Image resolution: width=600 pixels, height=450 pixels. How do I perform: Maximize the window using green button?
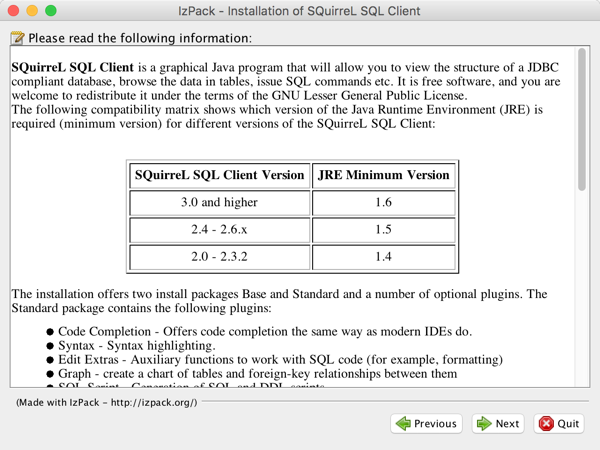51,11
